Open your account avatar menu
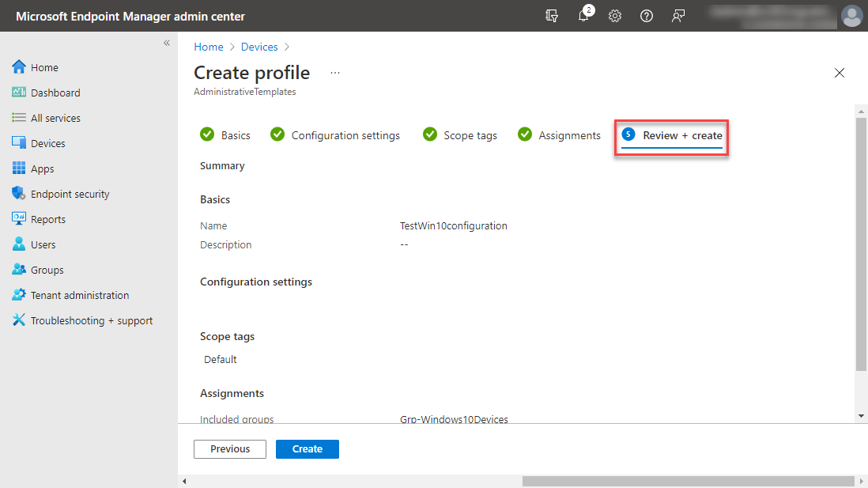 851,16
